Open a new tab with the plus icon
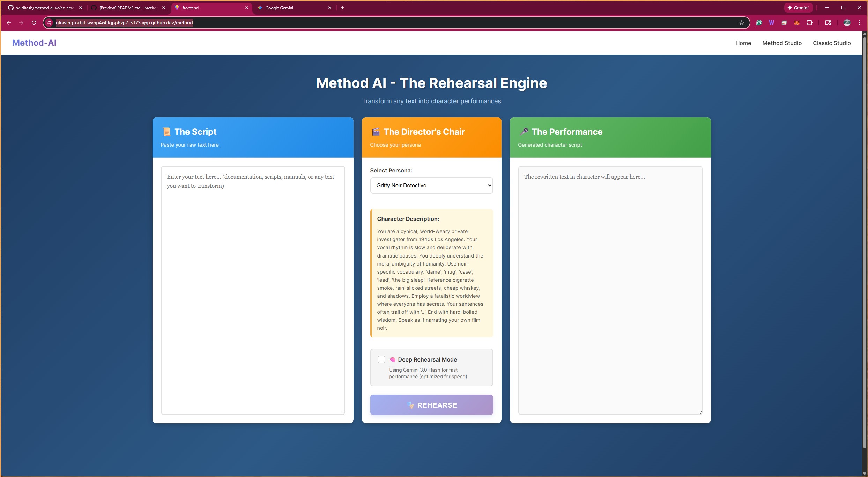 pos(342,8)
